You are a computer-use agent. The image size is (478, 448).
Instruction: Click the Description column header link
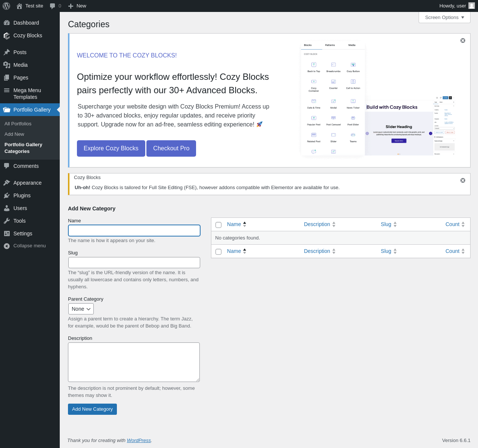[x=317, y=225]
